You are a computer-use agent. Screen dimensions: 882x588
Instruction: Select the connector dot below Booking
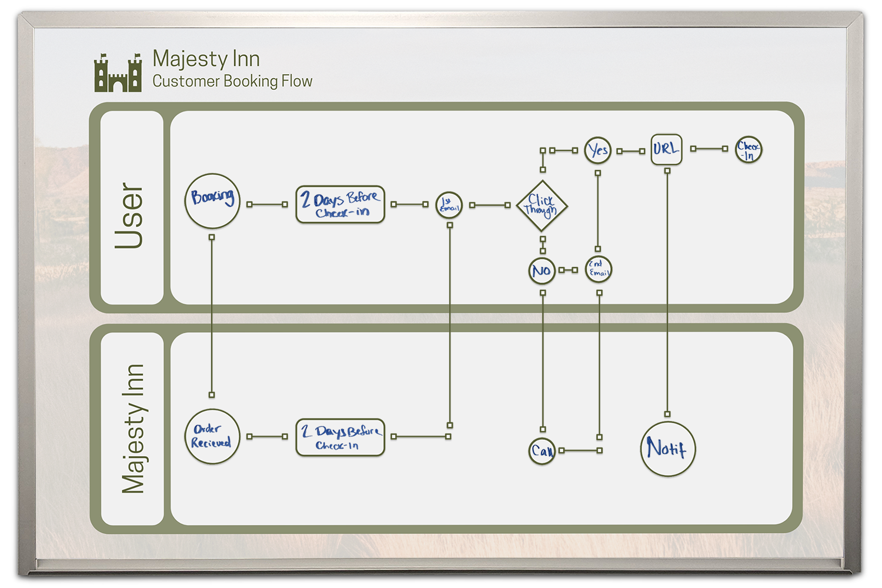(212, 238)
